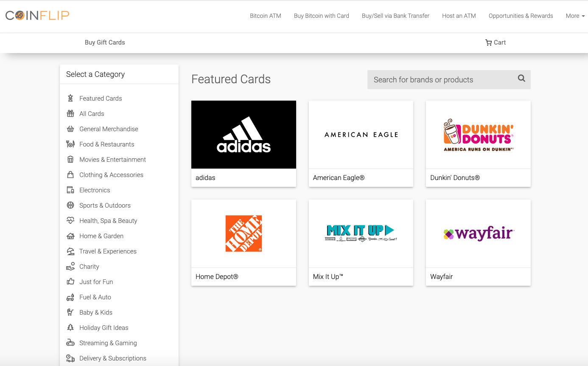Click the Charity hand icon
This screenshot has height=366, width=588.
click(x=70, y=266)
